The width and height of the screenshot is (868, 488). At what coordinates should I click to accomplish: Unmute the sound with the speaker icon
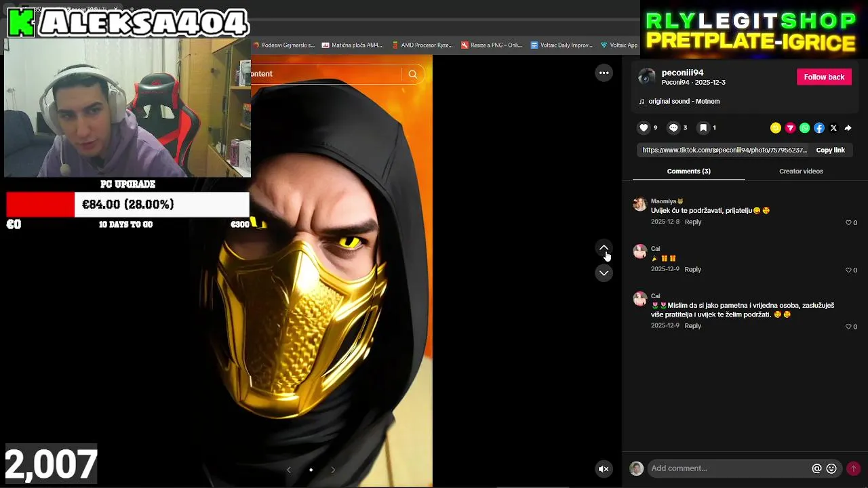pos(604,468)
